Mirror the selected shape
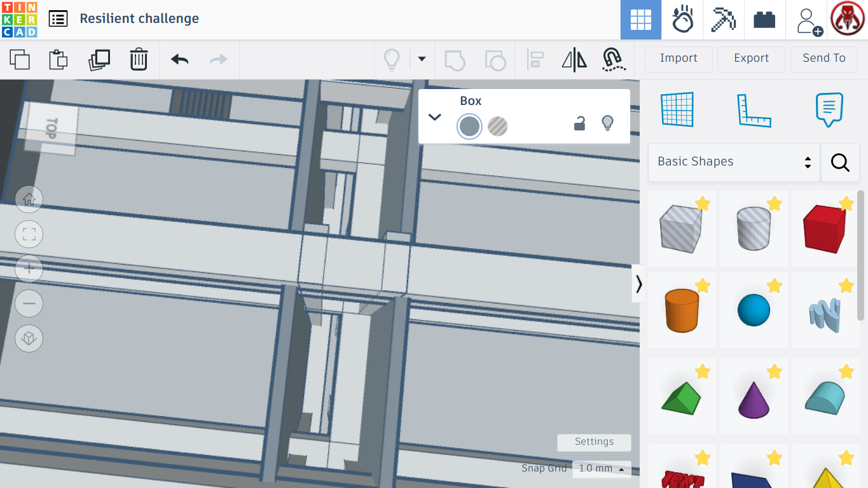Viewport: 868px width, 488px height. pos(574,60)
